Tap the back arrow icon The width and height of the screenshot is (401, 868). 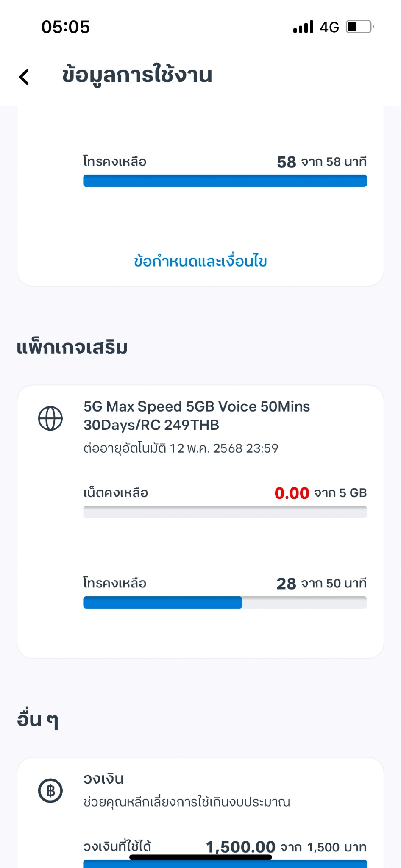(x=25, y=77)
